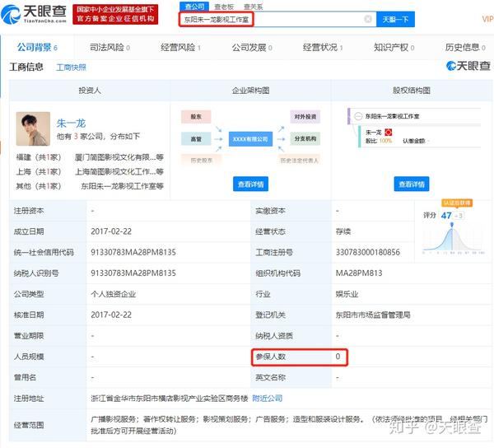Open 厦门简图影视文化有限 company link
This screenshot has width=494, height=448.
pyautogui.click(x=119, y=157)
